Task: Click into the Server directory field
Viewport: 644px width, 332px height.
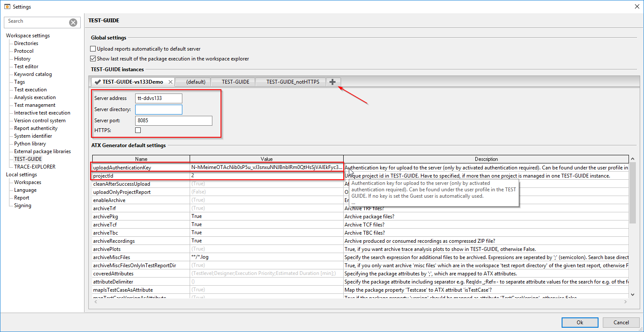Action: tap(159, 110)
